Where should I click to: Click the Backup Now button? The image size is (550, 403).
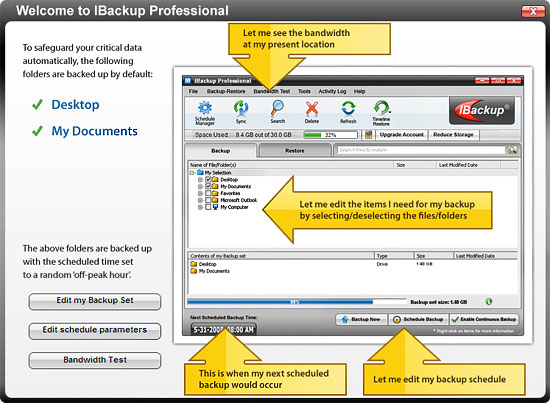[361, 319]
